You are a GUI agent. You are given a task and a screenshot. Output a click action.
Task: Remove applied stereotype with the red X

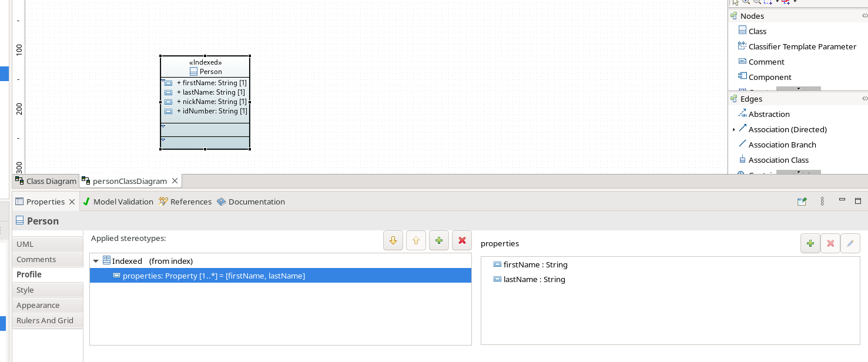(x=462, y=240)
